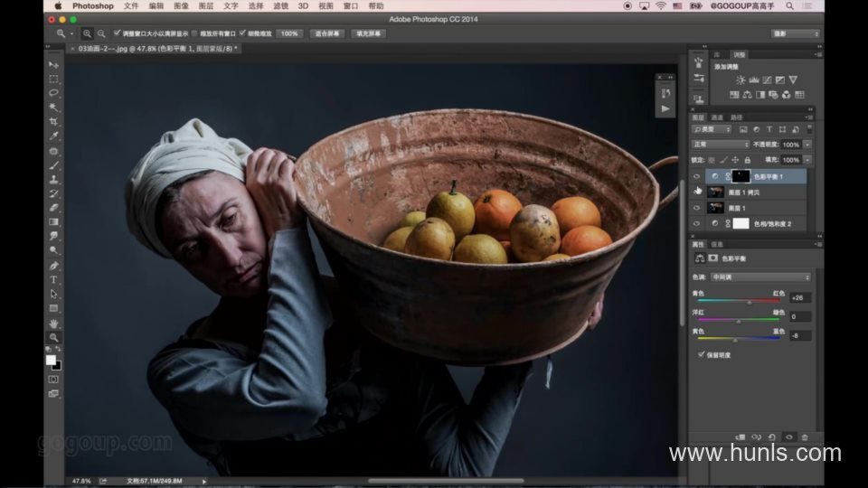Select the Lasso tool
The height and width of the screenshot is (488, 868).
[53, 93]
